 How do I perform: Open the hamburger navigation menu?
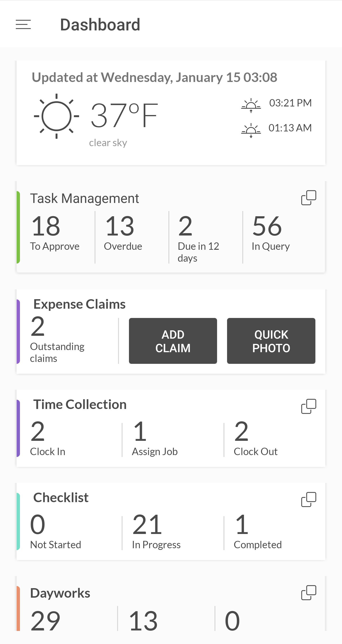point(23,24)
